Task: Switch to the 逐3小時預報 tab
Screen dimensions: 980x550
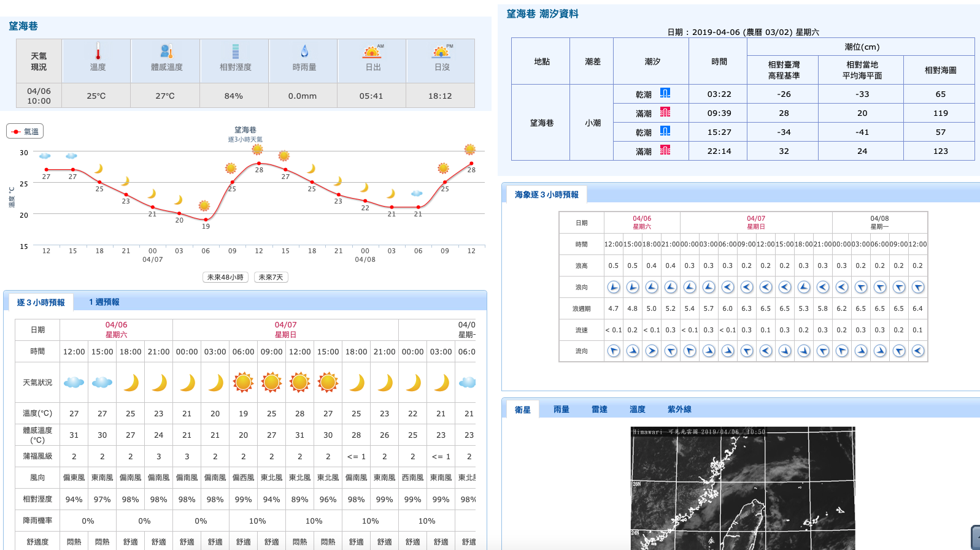Action: point(41,302)
